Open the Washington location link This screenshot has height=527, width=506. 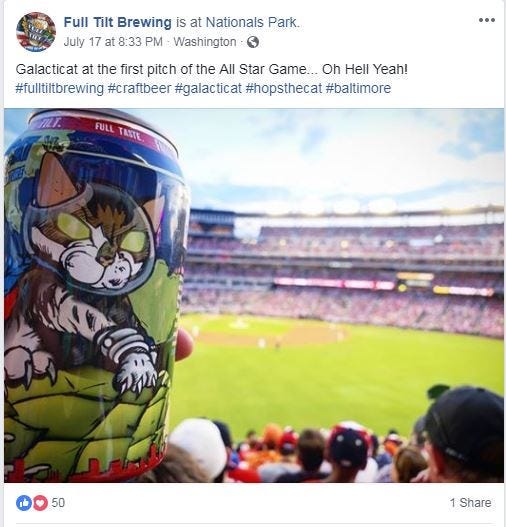(x=205, y=42)
